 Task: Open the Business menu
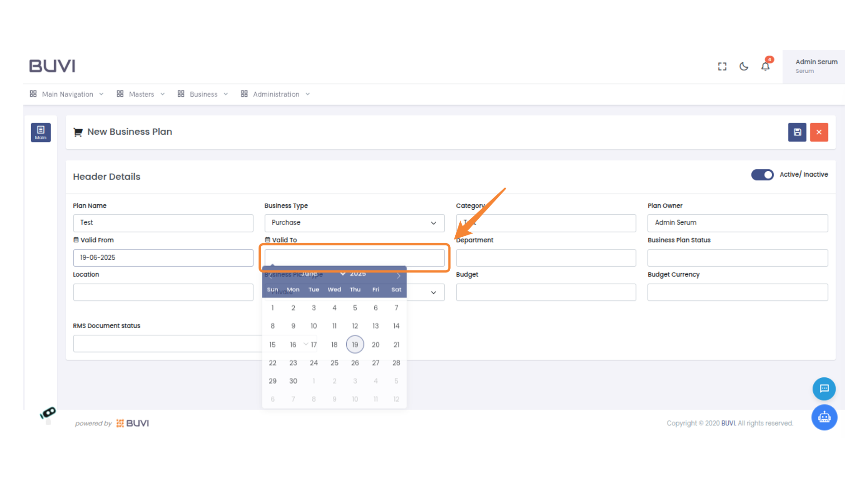203,94
